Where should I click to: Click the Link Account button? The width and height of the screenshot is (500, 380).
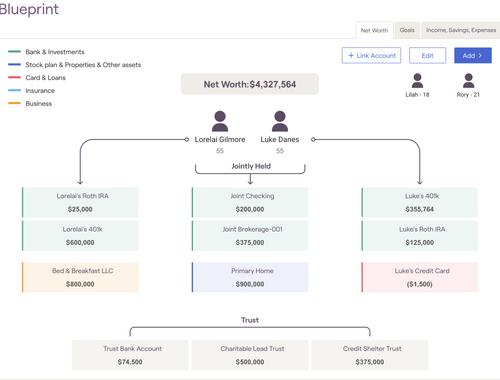(371, 55)
